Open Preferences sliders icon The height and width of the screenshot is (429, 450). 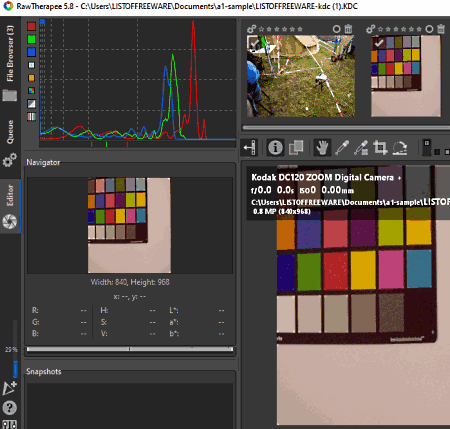click(x=10, y=424)
